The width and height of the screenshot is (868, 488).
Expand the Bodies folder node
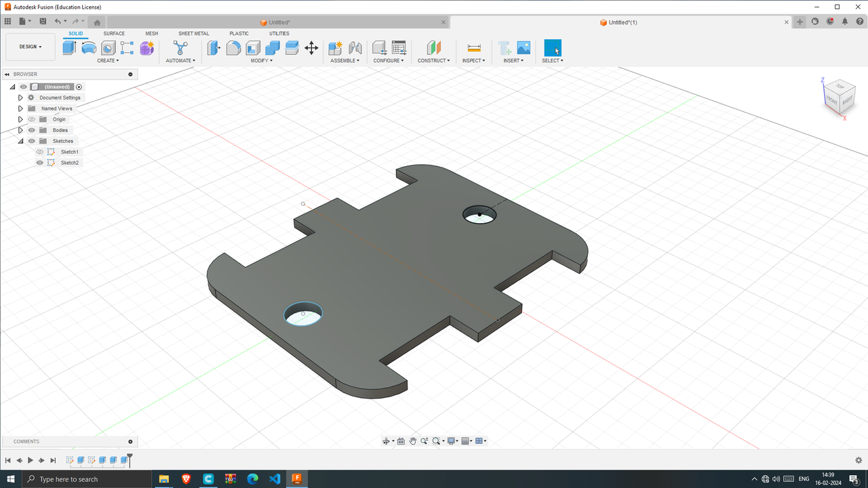(20, 130)
